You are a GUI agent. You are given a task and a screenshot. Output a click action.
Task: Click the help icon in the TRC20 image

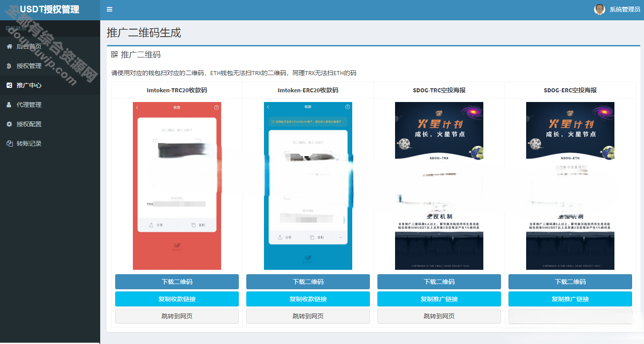coord(217,107)
